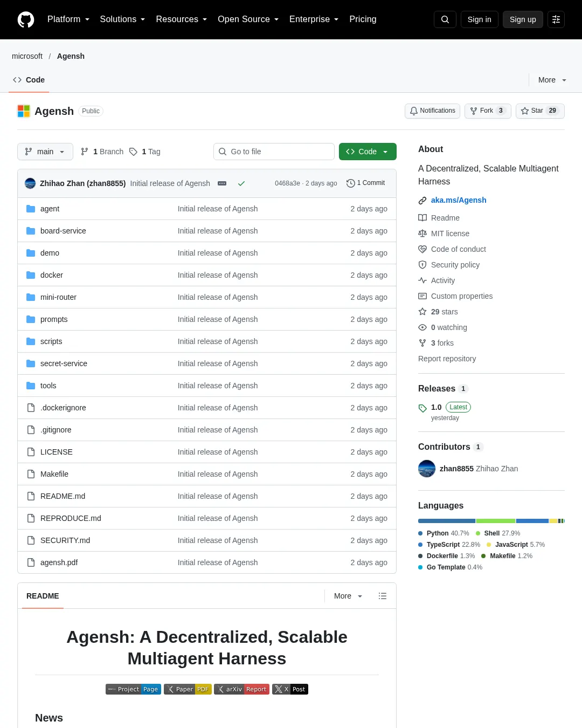Click the release tag icon next to 1.0

pyautogui.click(x=422, y=408)
